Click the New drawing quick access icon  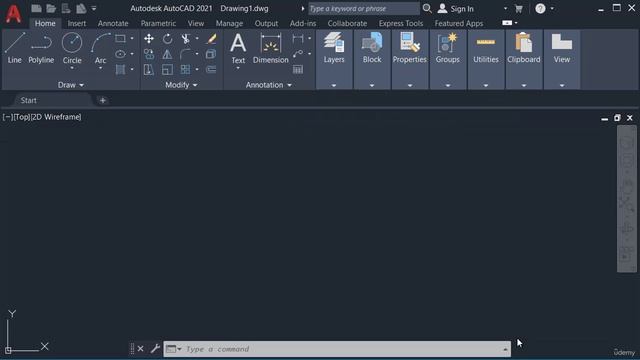click(x=36, y=8)
